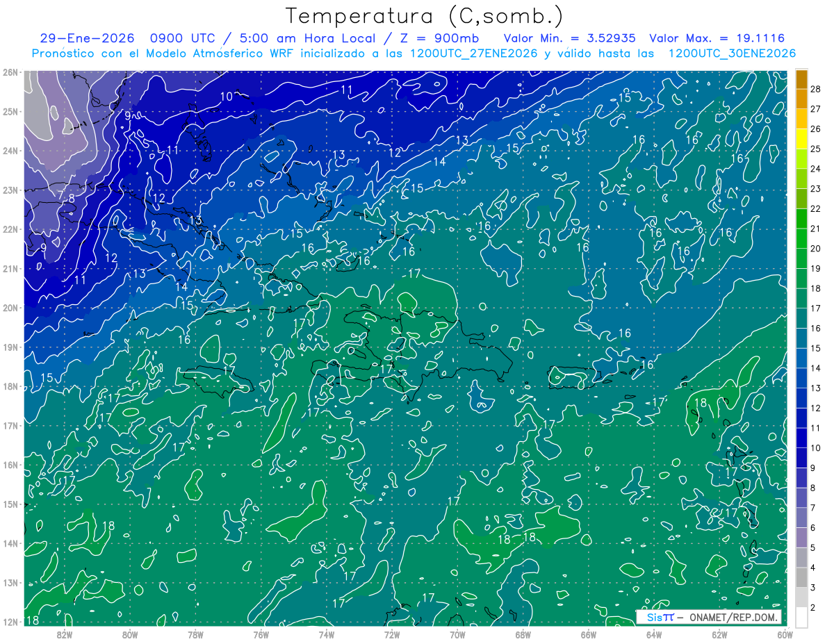Click longitude axis label '60W'
Viewport: 834px width, 644px height.
785,634
